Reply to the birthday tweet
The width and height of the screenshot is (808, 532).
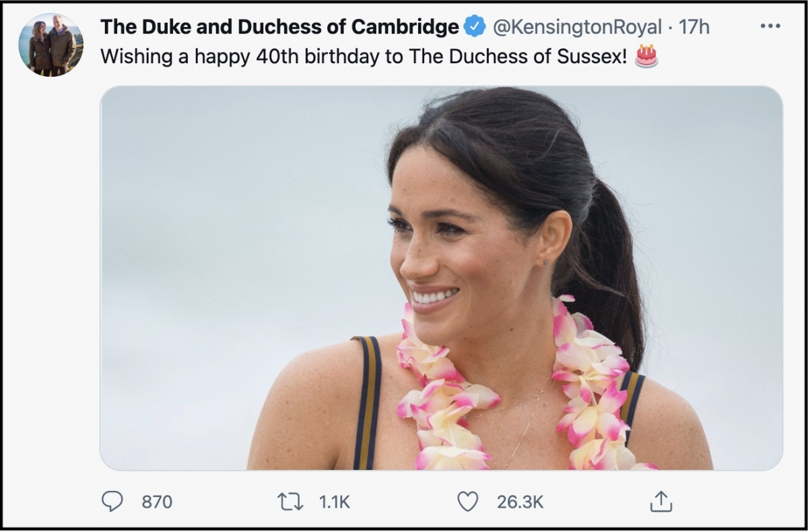112,501
